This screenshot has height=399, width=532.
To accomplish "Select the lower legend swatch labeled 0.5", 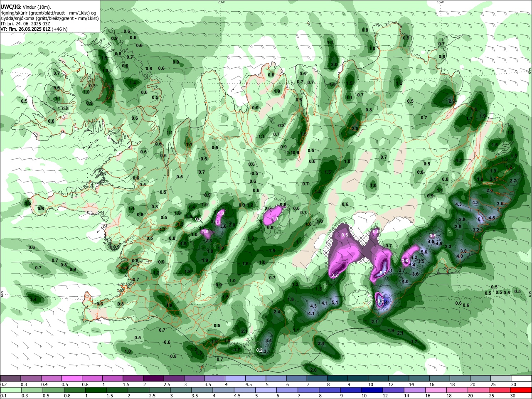I will [54, 390].
